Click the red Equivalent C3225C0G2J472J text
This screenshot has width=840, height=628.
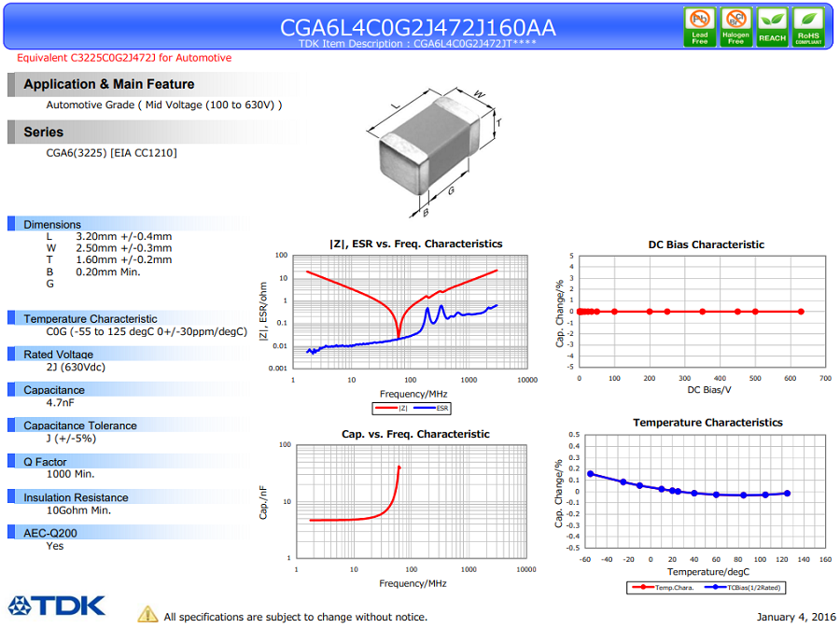point(124,58)
